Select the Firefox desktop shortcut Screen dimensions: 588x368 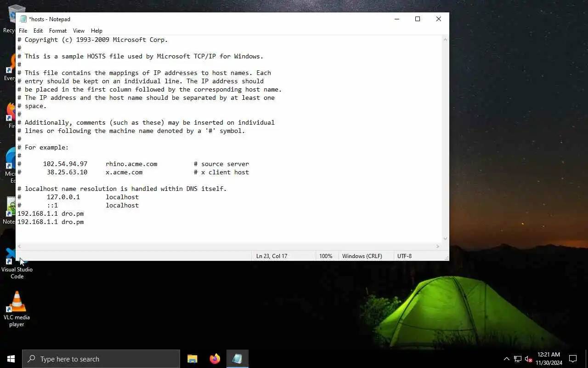(x=10, y=115)
